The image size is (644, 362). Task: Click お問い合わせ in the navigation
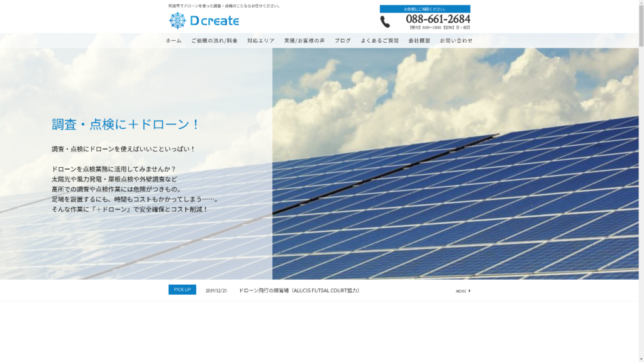(456, 41)
